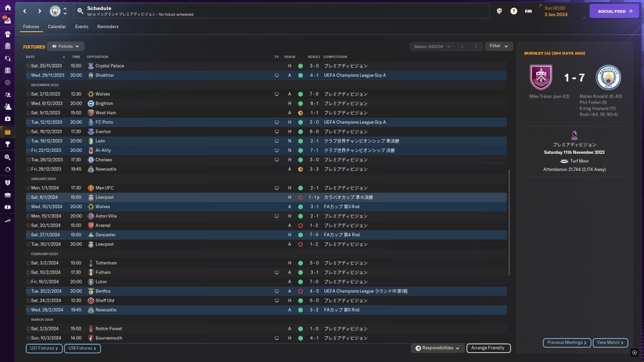Switch to the Reminders tab
This screenshot has height=362, width=644.
[108, 27]
